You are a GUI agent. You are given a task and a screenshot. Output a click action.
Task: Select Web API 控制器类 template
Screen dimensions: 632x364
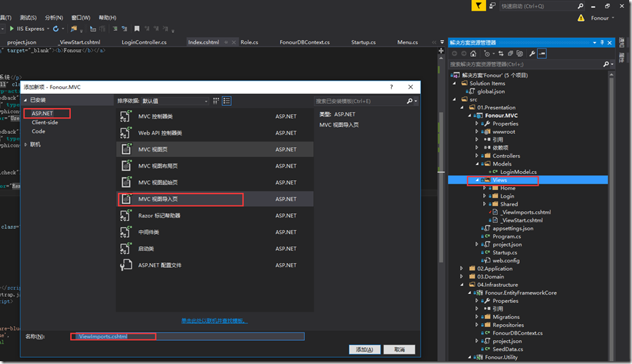pos(215,133)
